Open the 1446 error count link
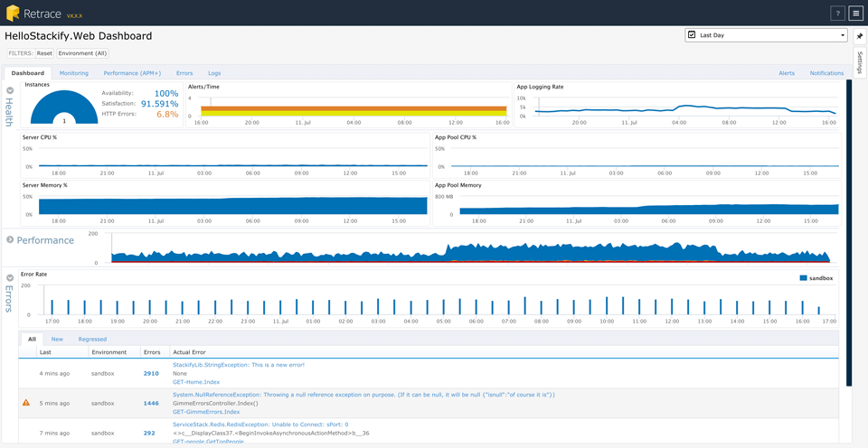This screenshot has height=448, width=868. click(x=151, y=403)
